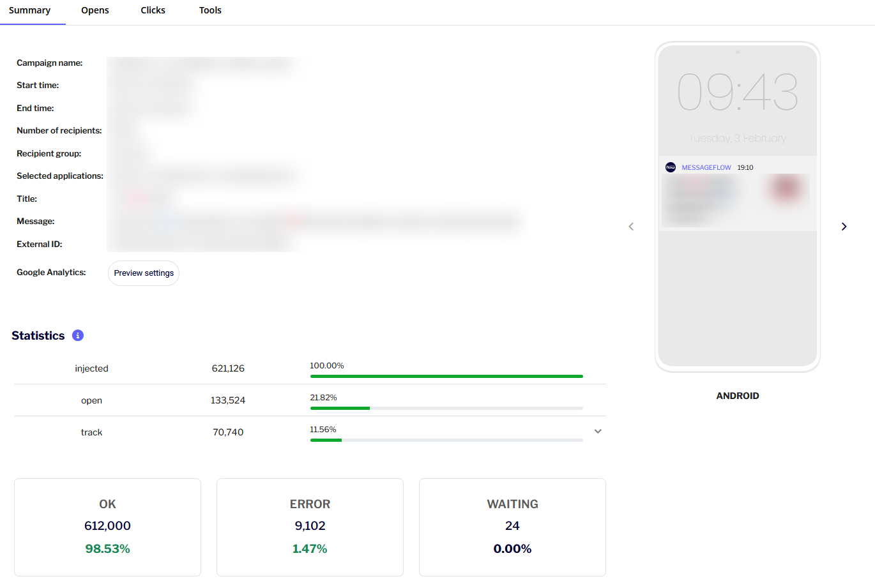Select the ERROR 9,102 status card
This screenshot has height=588, width=875.
pos(310,527)
